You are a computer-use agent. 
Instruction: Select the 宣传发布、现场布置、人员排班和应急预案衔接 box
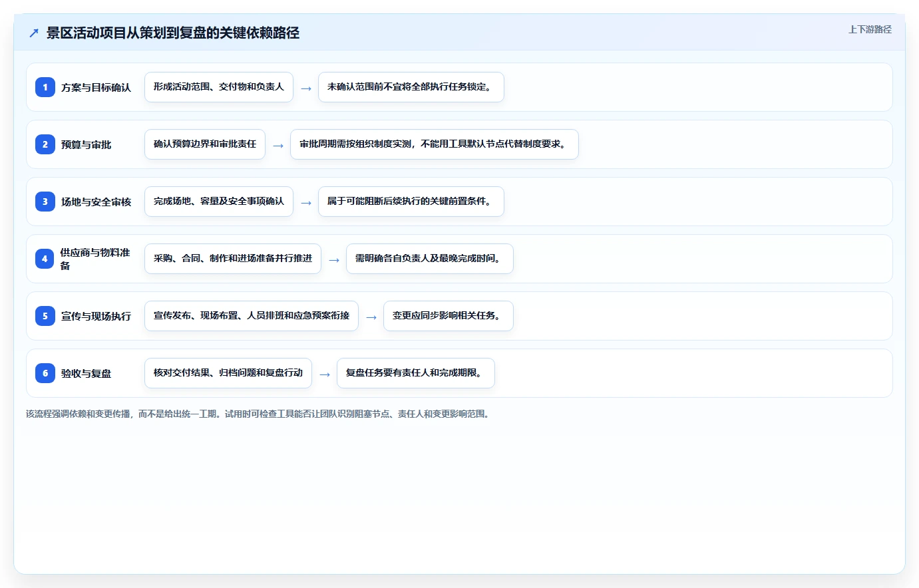pos(252,316)
